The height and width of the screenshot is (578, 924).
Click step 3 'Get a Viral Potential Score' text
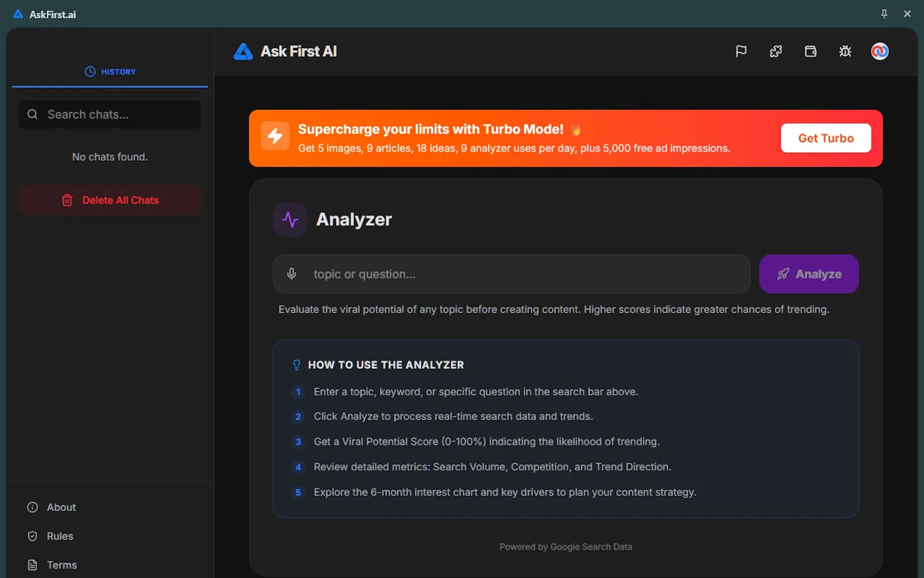[x=487, y=442]
